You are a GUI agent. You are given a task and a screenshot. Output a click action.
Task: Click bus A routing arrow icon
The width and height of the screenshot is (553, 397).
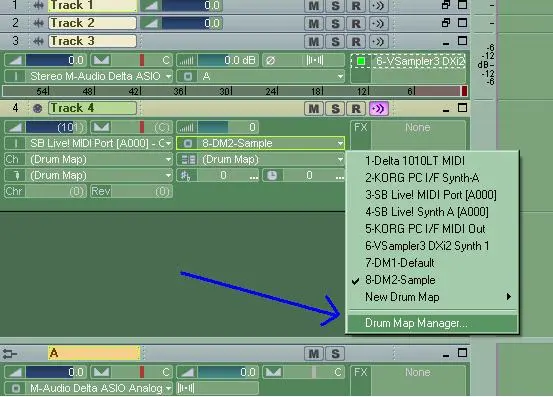point(10,354)
